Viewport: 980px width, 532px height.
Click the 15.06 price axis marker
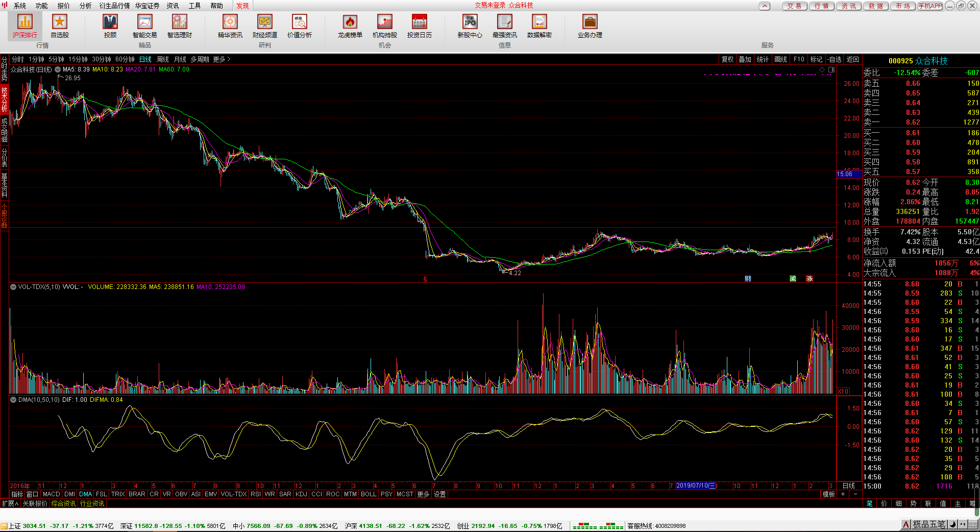pos(848,174)
